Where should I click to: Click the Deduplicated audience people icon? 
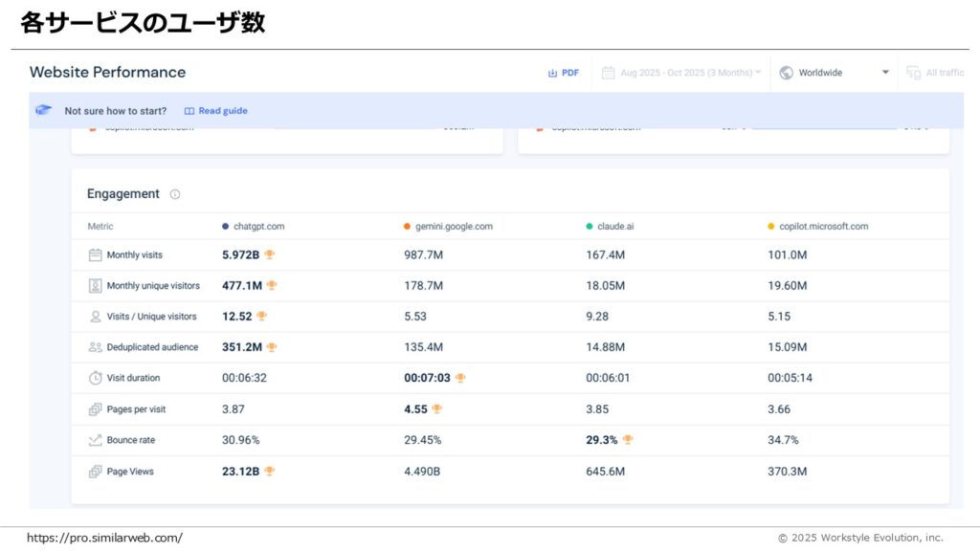95,347
